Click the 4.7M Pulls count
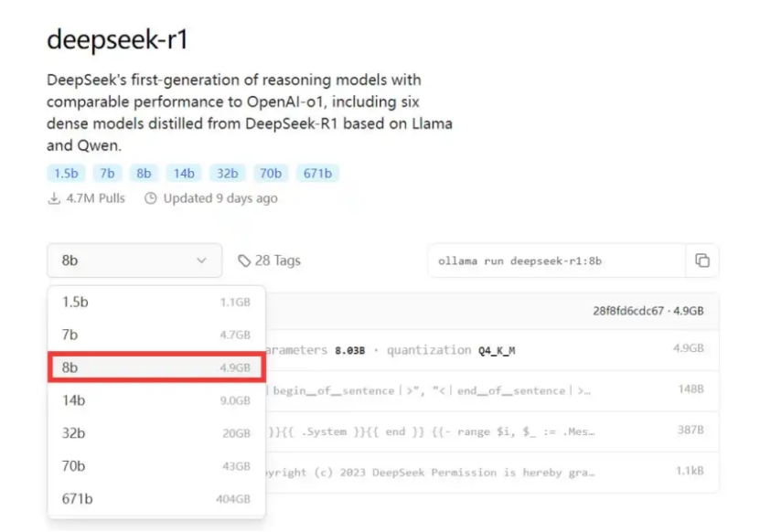Viewport: 760px width, 532px height. (95, 198)
